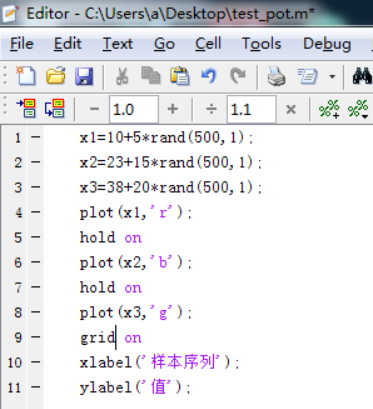Click the 1.0 increment value field
This screenshot has height=409, width=373.
tap(134, 109)
